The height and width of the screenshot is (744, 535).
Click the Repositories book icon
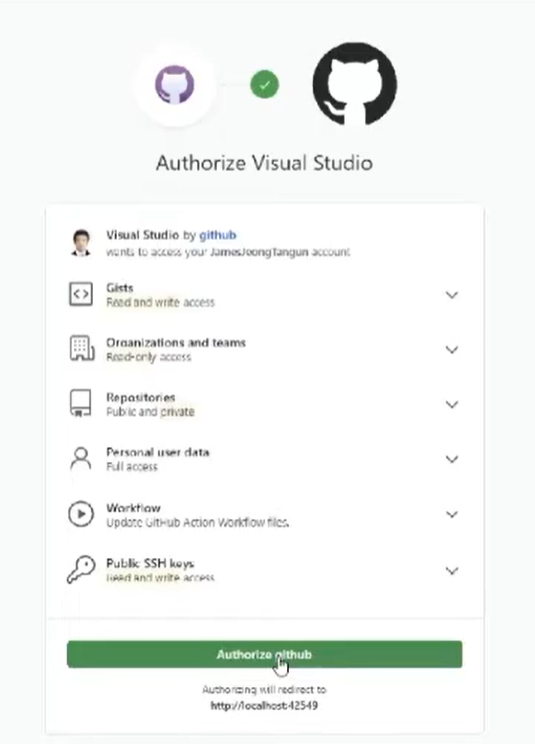81,404
